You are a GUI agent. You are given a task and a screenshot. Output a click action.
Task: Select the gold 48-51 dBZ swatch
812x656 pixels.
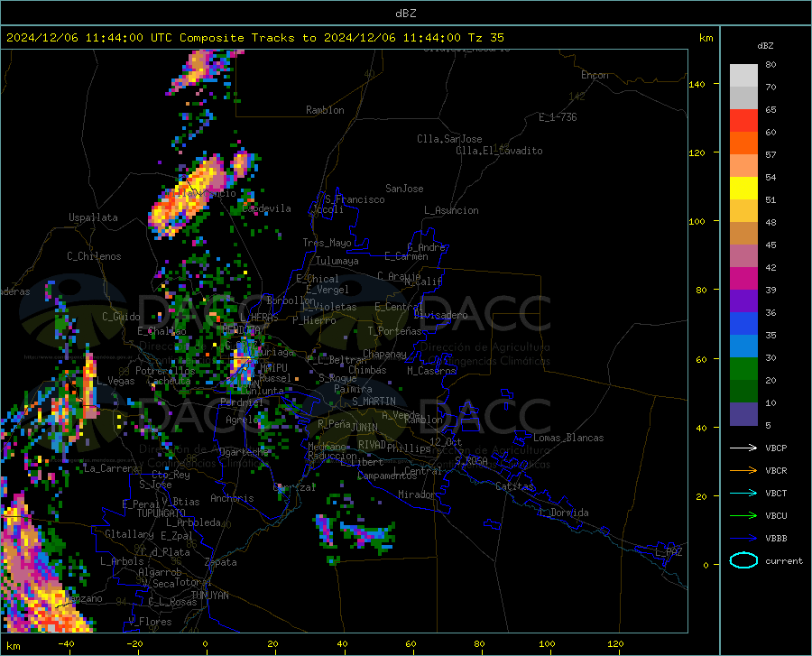pos(743,211)
